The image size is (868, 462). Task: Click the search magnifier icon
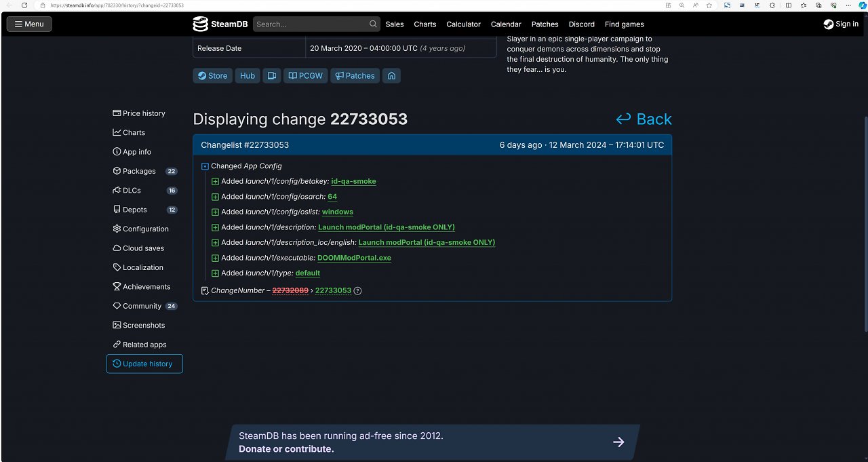pos(373,24)
